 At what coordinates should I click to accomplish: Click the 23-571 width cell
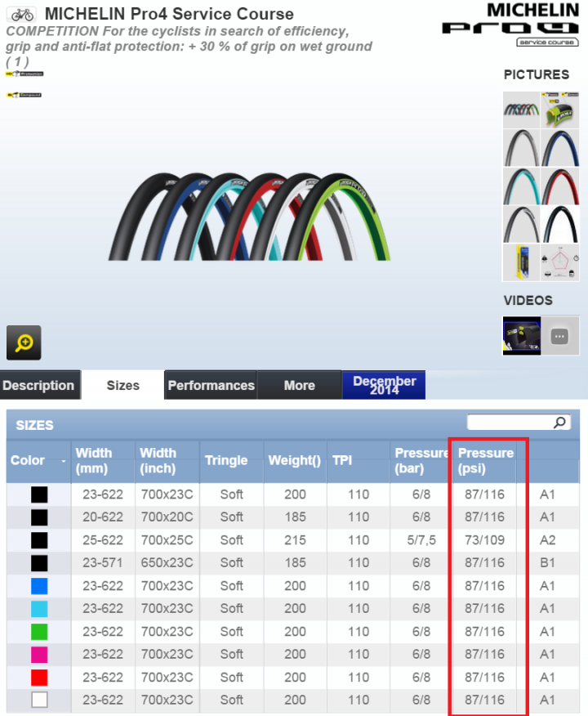(x=103, y=562)
